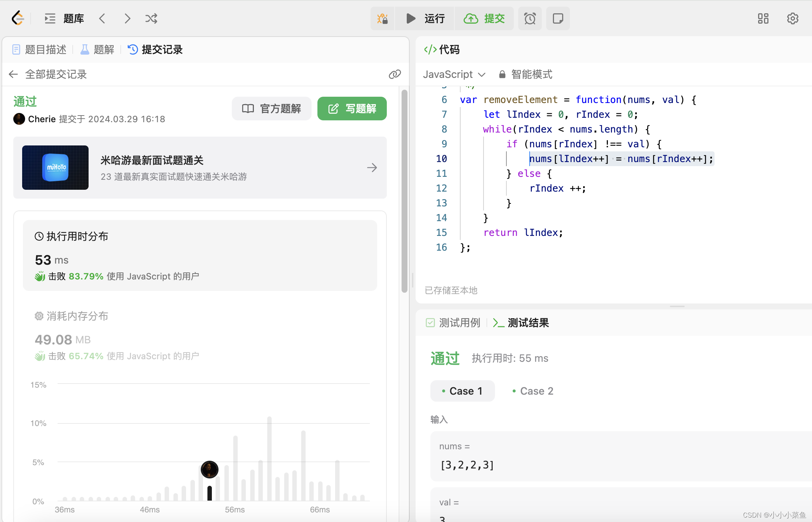
Task: Click the 'return lIndex;' code line
Action: click(x=523, y=233)
